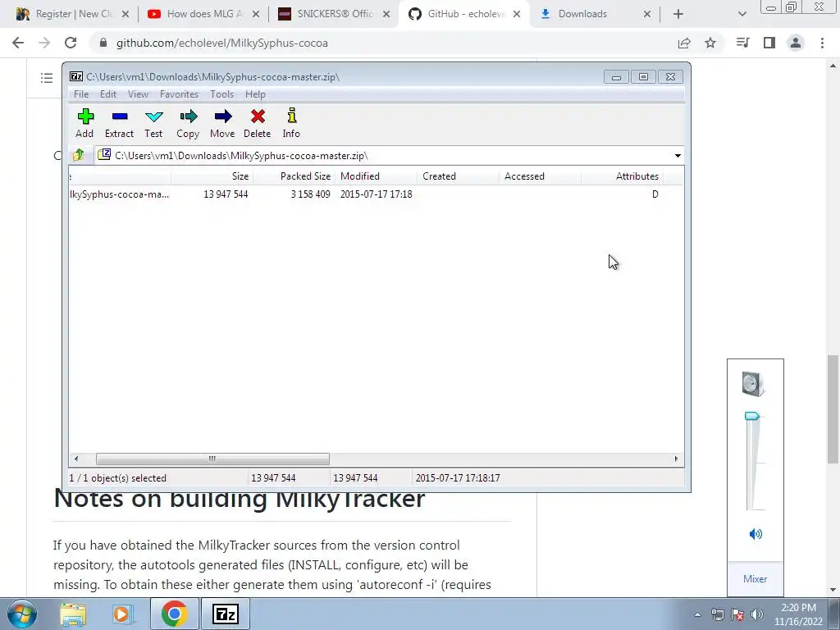Open the Favorites menu

pyautogui.click(x=180, y=94)
